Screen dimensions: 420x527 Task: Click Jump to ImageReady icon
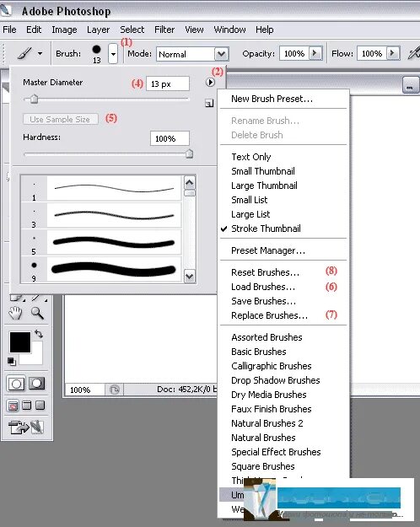(26, 428)
